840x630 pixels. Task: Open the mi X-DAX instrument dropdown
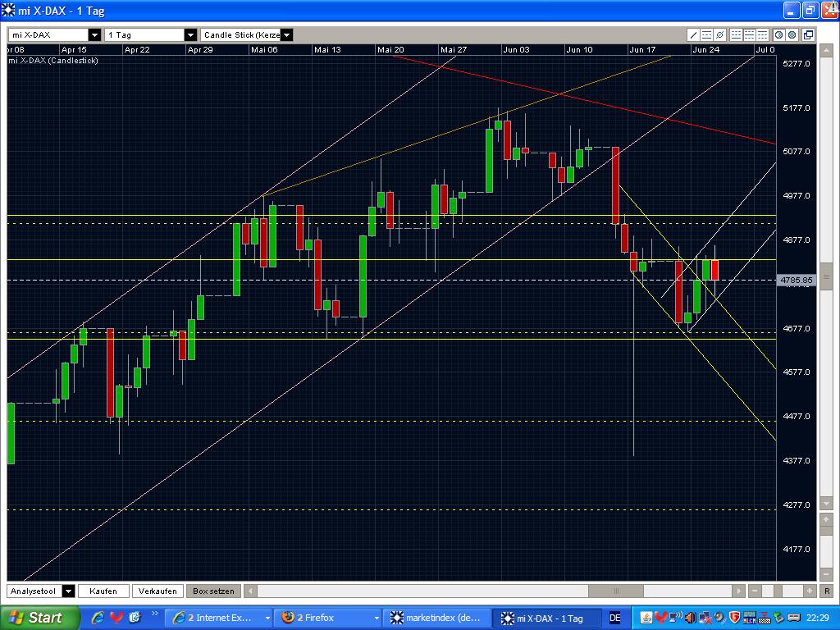(95, 34)
